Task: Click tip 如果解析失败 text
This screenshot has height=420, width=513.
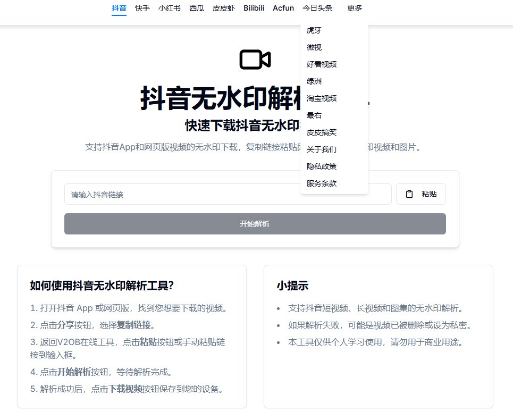Action: [380, 325]
